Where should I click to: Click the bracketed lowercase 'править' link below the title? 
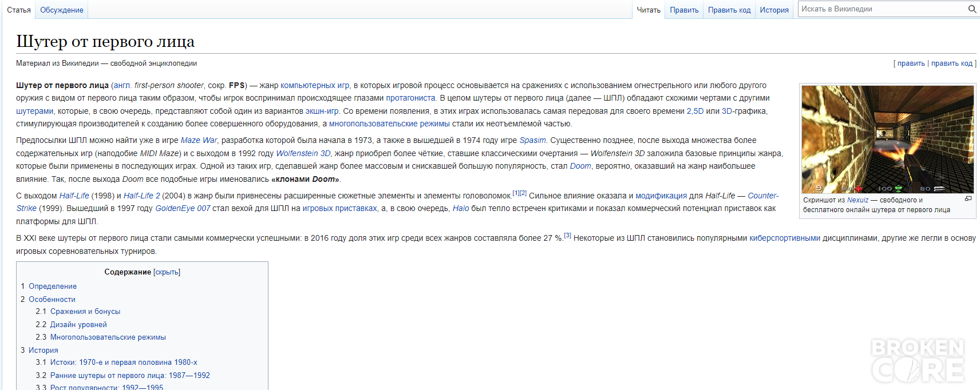(x=911, y=63)
